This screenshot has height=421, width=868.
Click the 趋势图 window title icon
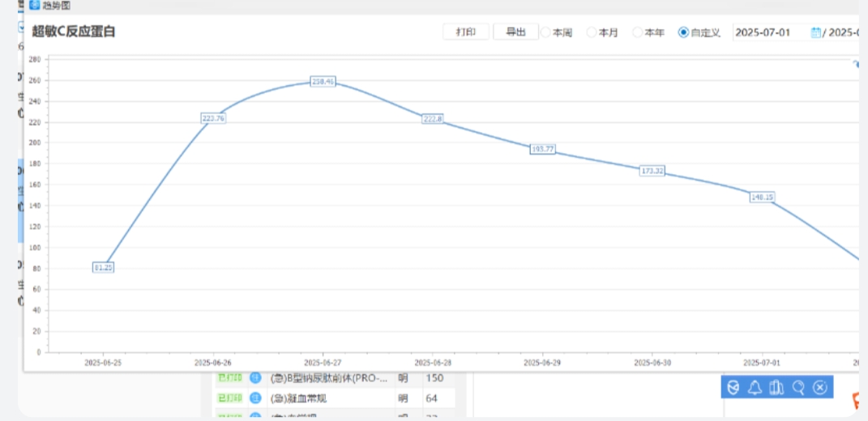(x=33, y=5)
